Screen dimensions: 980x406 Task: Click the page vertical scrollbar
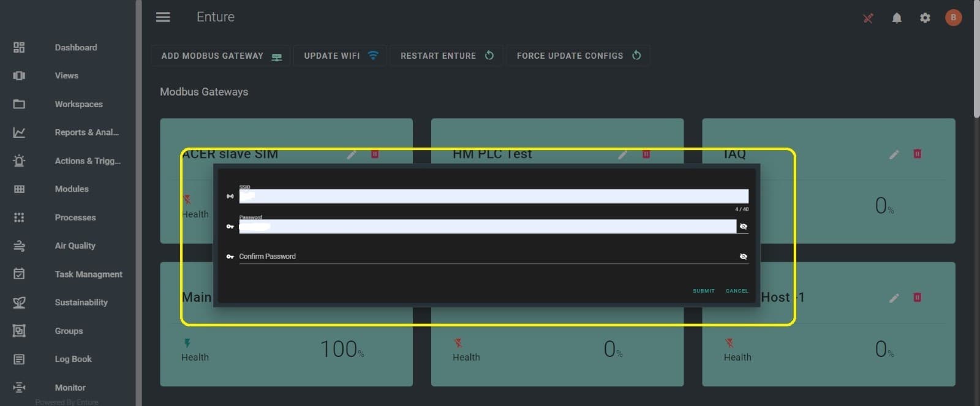click(976, 61)
